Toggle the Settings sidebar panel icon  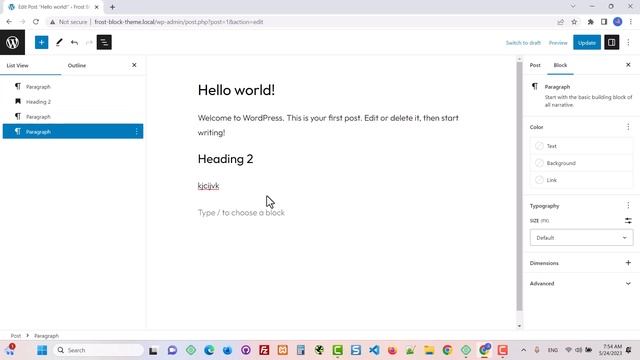[611, 42]
